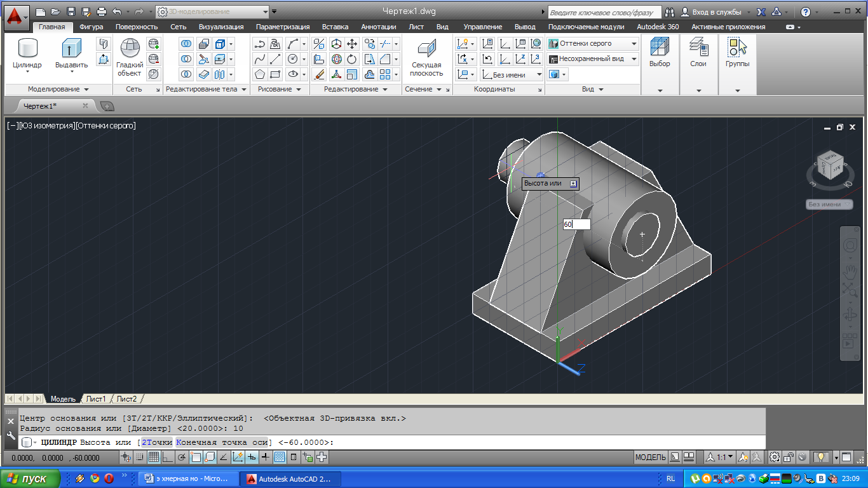The width and height of the screenshot is (868, 488).
Task: Click the Print icon in quick access toolbar
Action: [x=102, y=11]
